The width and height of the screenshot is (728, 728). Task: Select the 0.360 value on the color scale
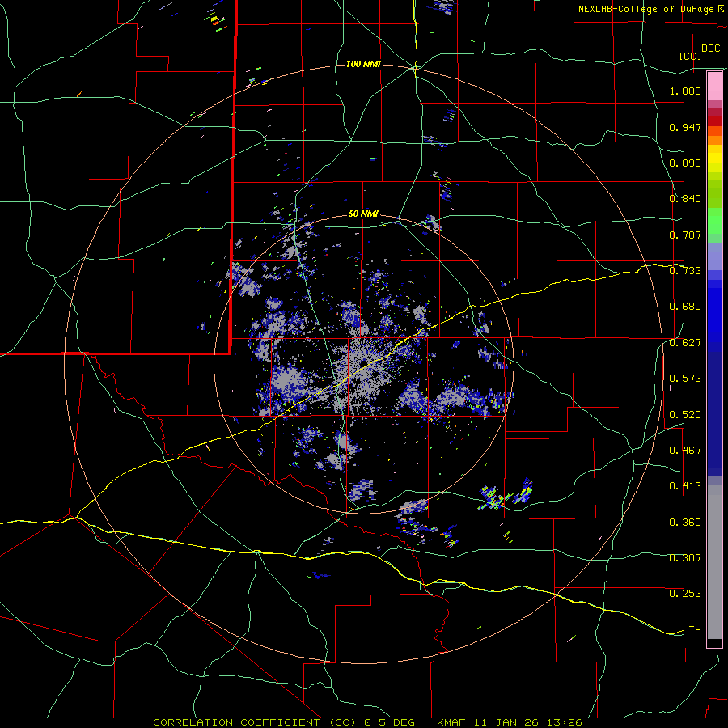click(x=685, y=523)
